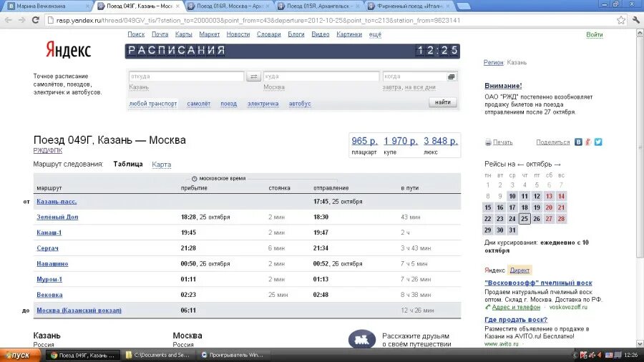The width and height of the screenshot is (644, 362).
Task: Click the найти search button
Action: click(443, 102)
